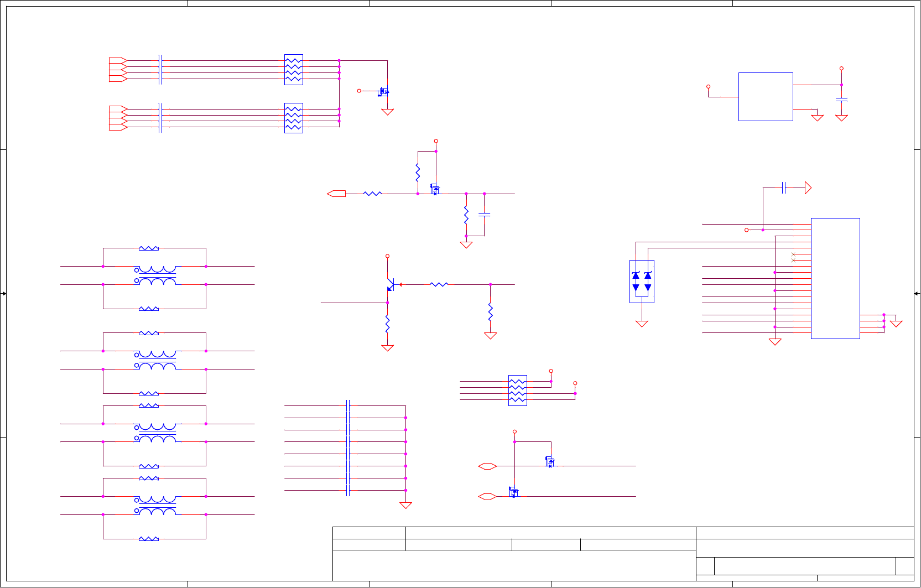Select the topmost four-resistor array
Viewport: 921px width, 588px height.
294,70
